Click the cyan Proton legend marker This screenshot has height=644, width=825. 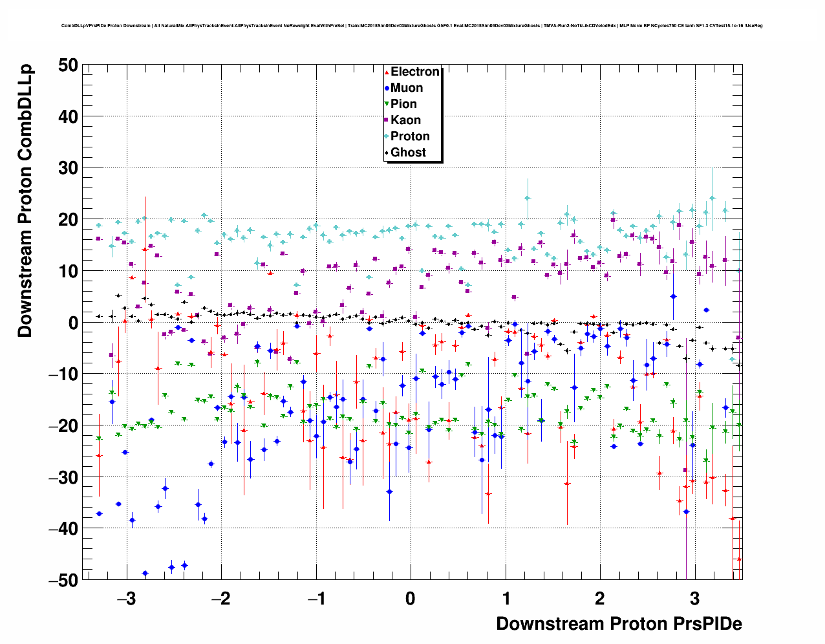tap(387, 136)
